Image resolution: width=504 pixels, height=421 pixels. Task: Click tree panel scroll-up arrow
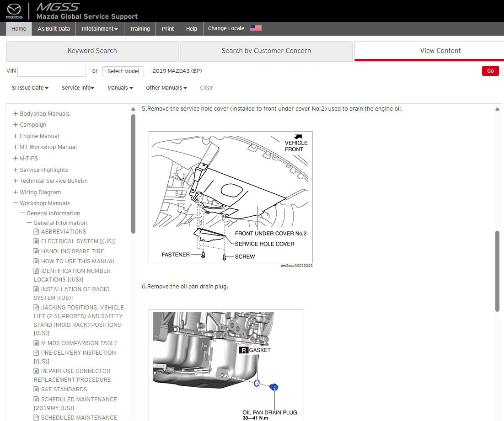(x=133, y=109)
